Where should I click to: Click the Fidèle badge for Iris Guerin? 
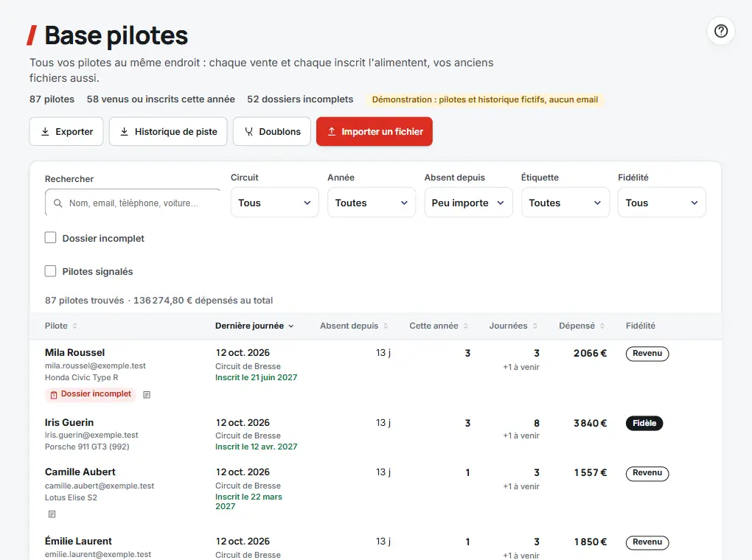644,424
